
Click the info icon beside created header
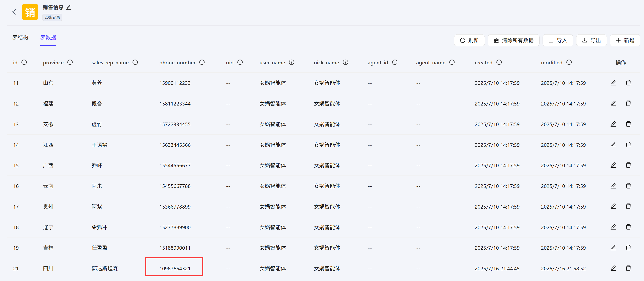pyautogui.click(x=499, y=62)
